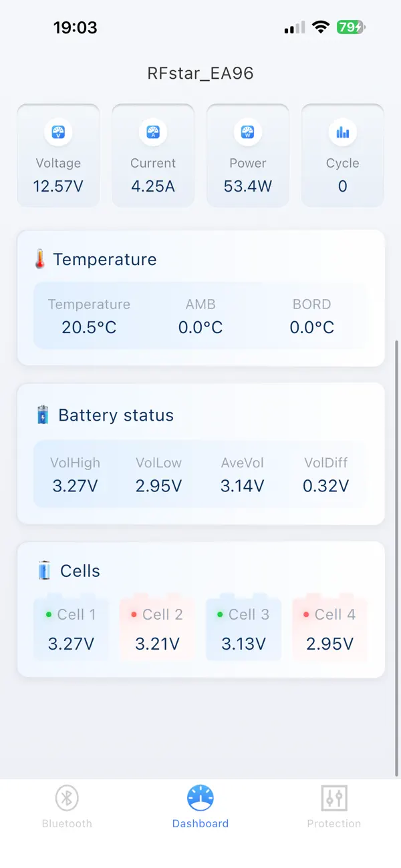Screen dimensions: 401x868
Task: Toggle the red status dot on Cell 2
Action: point(134,614)
